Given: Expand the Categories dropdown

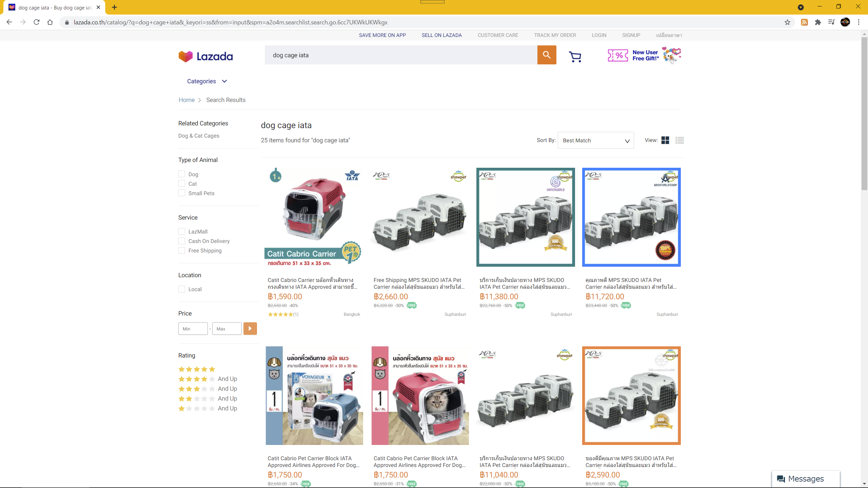Looking at the screenshot, I should [207, 81].
